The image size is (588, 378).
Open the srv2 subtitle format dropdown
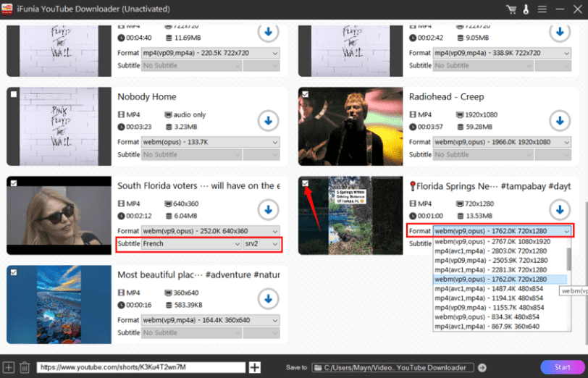[261, 244]
